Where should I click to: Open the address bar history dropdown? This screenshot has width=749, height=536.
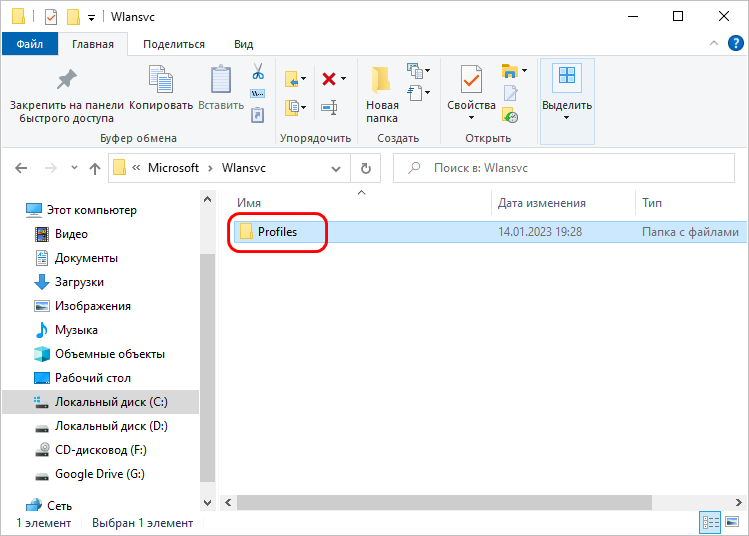[x=336, y=169]
